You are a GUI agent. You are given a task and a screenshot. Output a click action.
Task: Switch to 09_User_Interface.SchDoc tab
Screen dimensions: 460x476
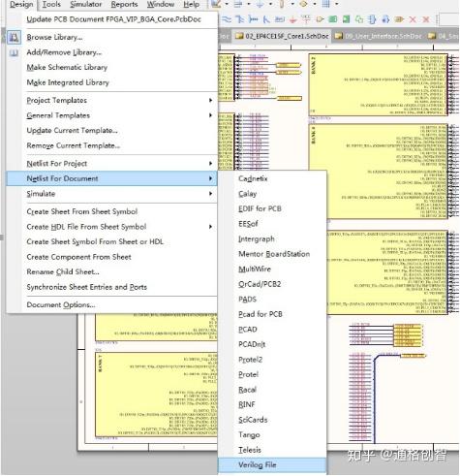tap(378, 36)
